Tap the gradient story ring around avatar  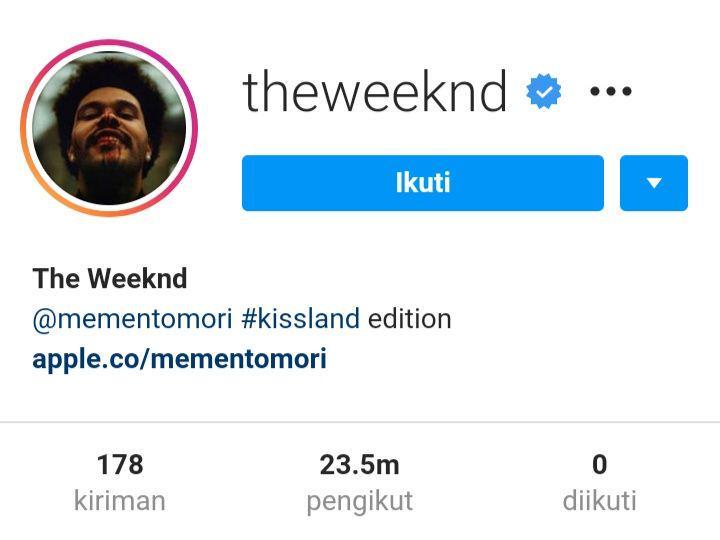[109, 128]
